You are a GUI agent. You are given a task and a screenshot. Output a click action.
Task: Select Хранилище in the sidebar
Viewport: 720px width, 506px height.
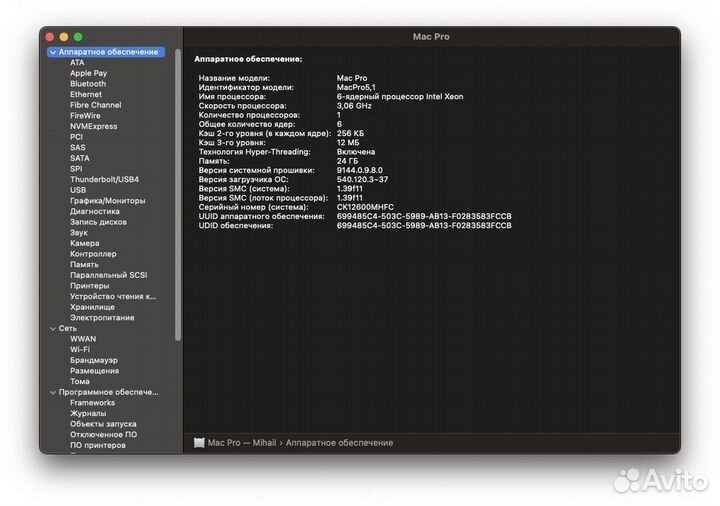[x=92, y=307]
